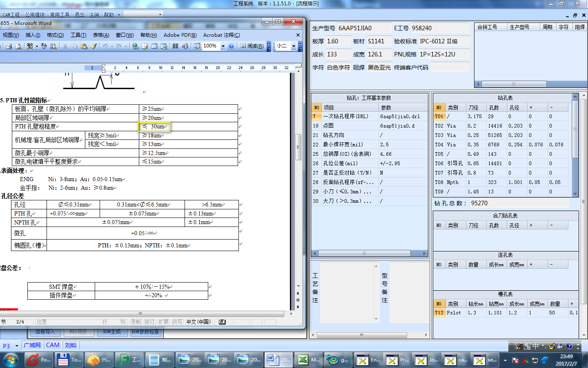Viewport: 588px width, 368px height.
Task: Open the CAM工程 menu
Action: (x=11, y=15)
